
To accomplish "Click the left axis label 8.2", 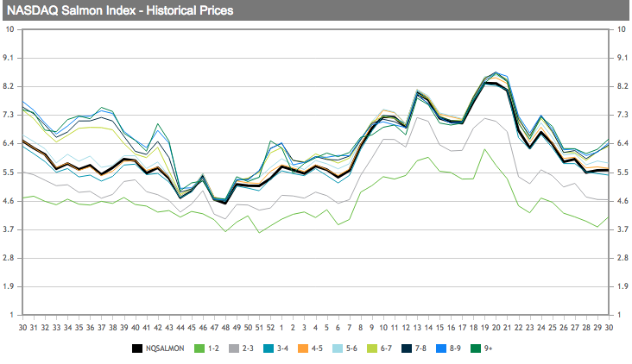I will [8, 86].
